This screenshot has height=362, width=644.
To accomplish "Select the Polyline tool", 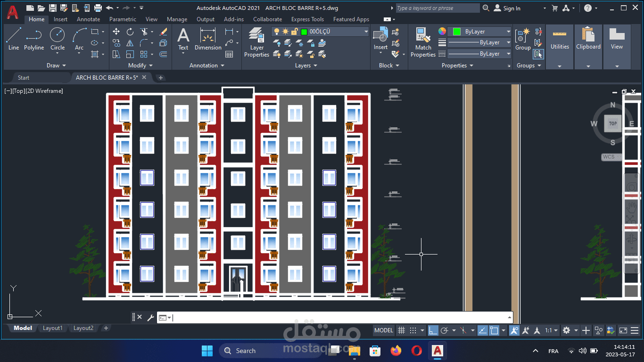I will [x=34, y=38].
